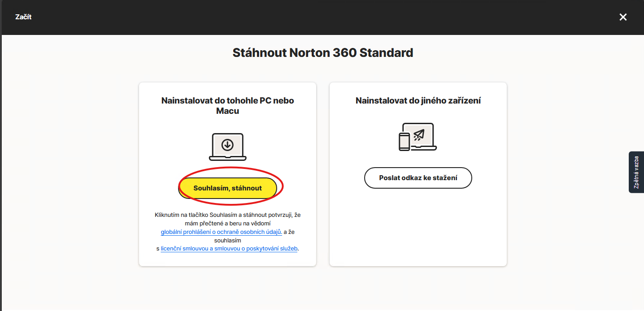Open globální prohlášení o ochraně osobních údajů link
This screenshot has height=311, width=644.
[x=221, y=232]
